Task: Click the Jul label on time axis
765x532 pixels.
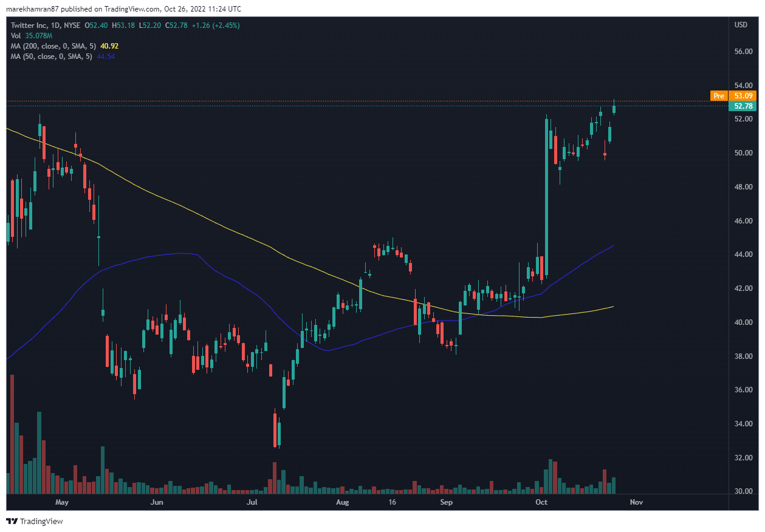Action: [252, 502]
